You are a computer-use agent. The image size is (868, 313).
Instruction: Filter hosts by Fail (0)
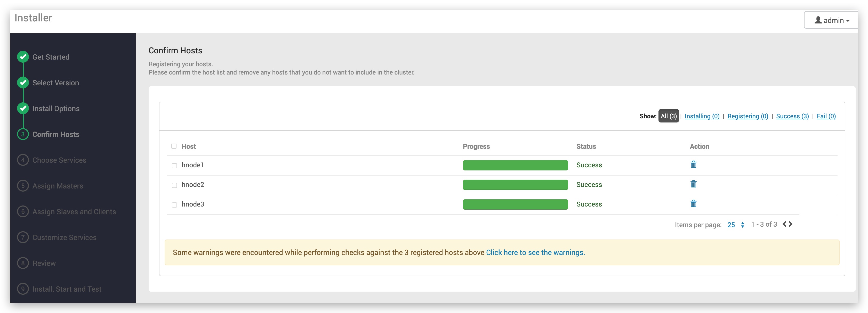pos(826,116)
